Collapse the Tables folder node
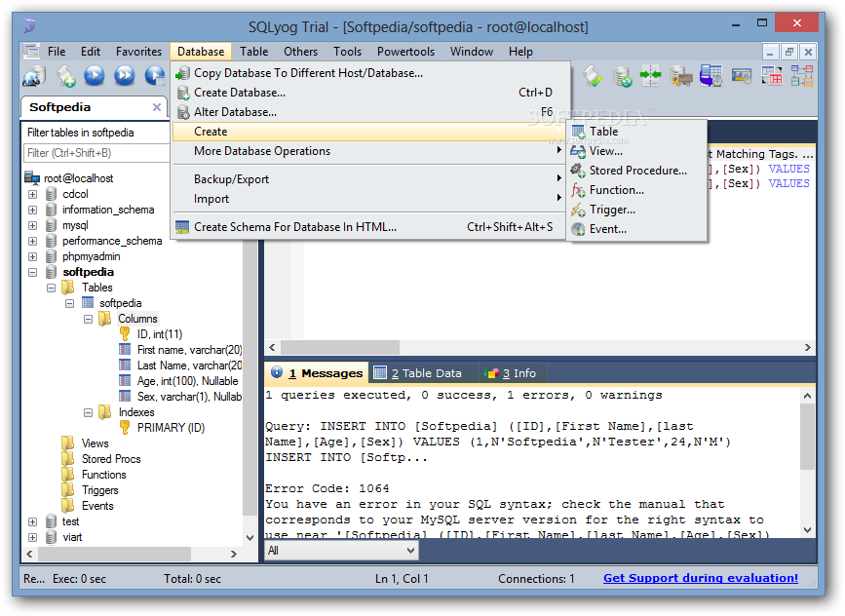This screenshot has height=616, width=845. click(x=52, y=288)
